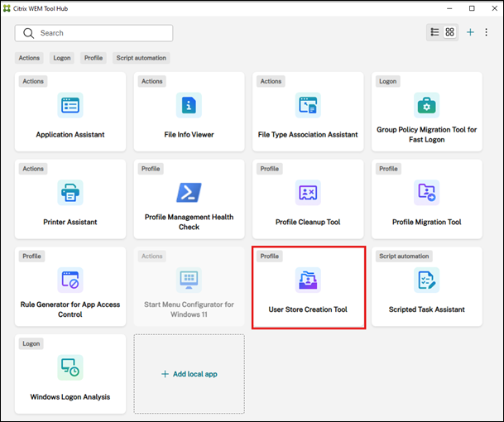Click the Add local app tile

[x=189, y=374]
